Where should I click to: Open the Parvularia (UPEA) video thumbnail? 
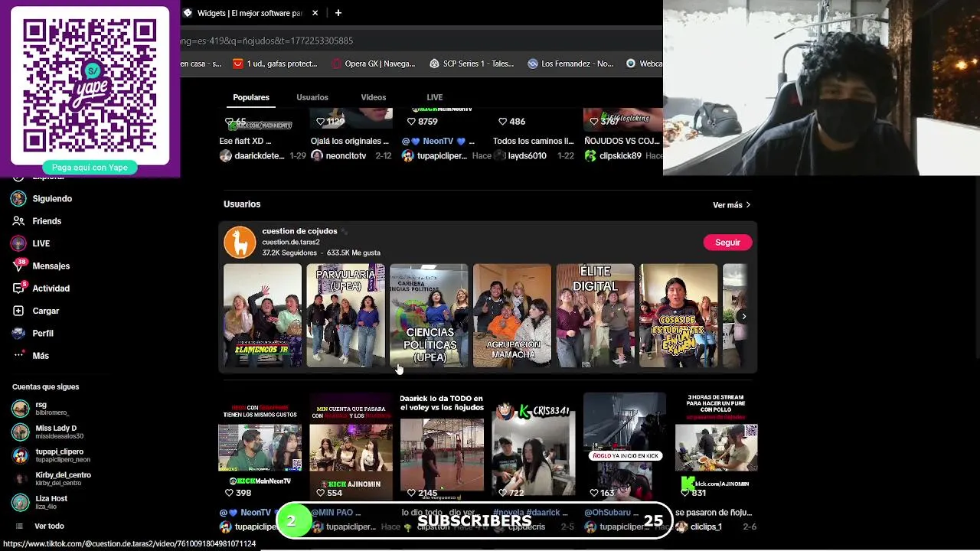pos(346,316)
